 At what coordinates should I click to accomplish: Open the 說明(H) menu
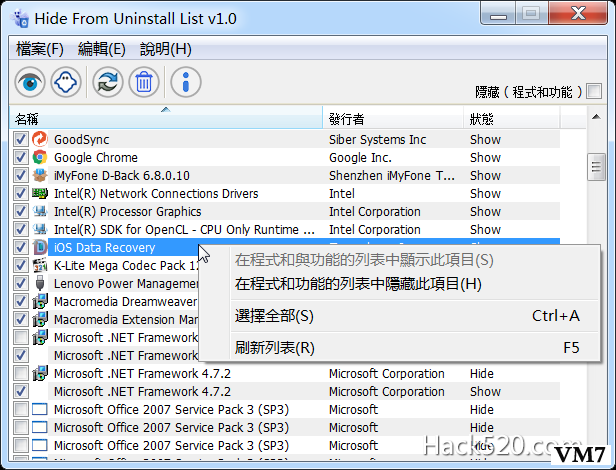166,49
